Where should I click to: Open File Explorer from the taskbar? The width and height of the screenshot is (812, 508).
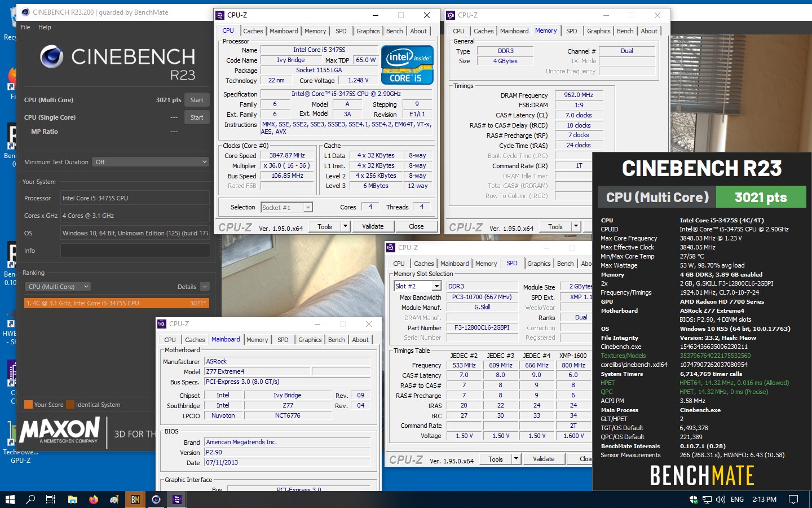(x=72, y=500)
